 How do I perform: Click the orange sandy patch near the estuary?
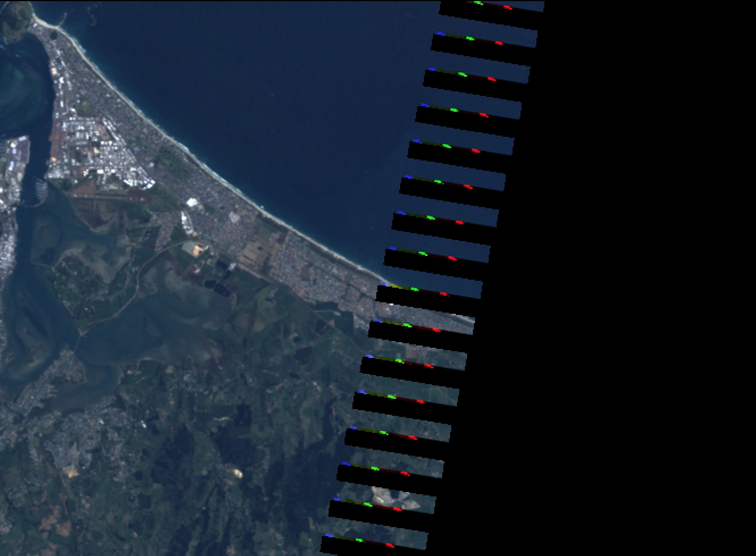[x=199, y=249]
